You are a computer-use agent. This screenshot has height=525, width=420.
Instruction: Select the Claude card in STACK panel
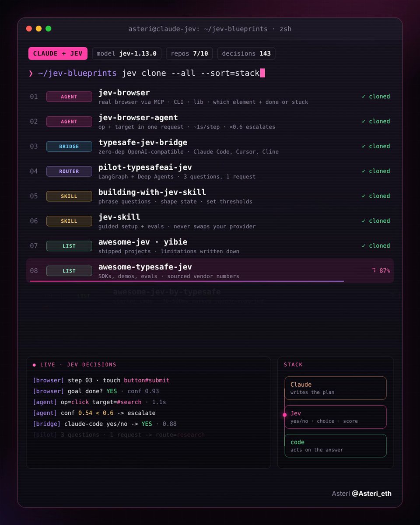click(x=336, y=388)
